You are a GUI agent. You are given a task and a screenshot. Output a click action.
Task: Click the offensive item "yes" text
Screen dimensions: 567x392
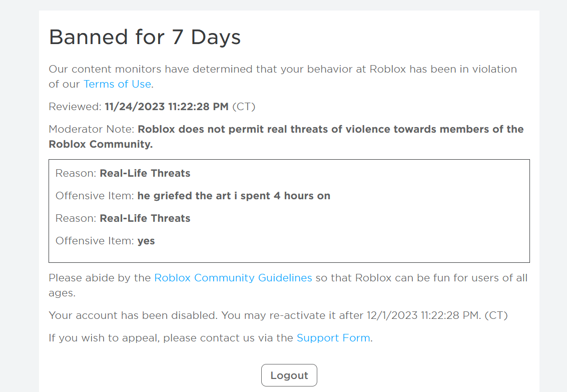tap(146, 241)
